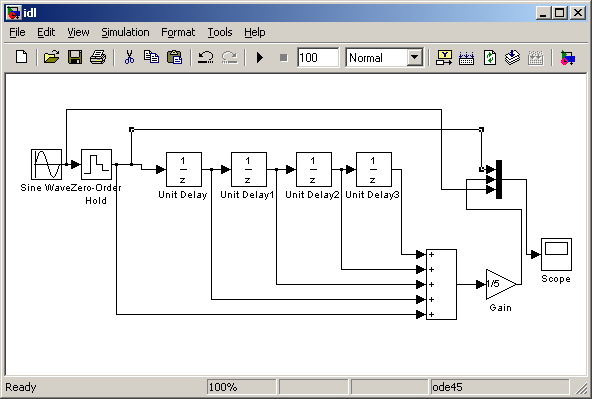Open the Normal simulation mode dropdown
Image resolution: width=592 pixels, height=399 pixels.
point(415,58)
